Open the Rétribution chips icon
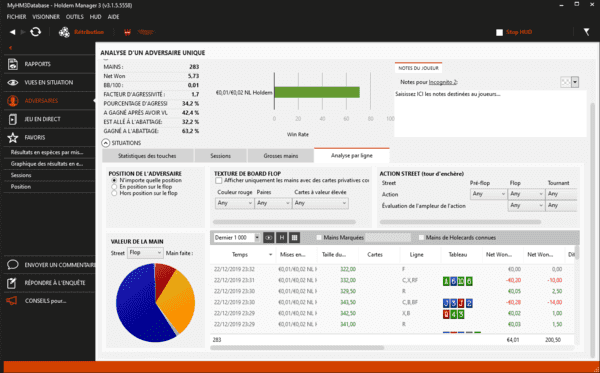 (x=64, y=32)
